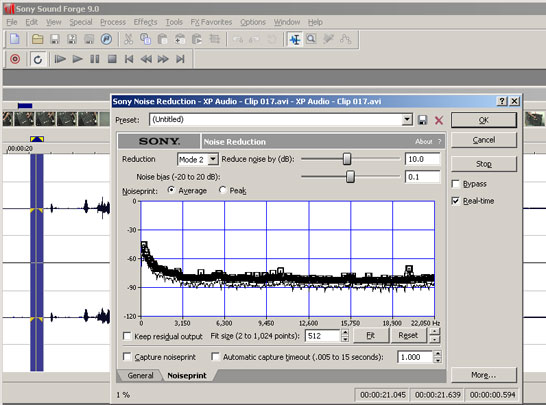Click the dialog's title bar help question mark
This screenshot has height=405, width=546.
pos(501,101)
